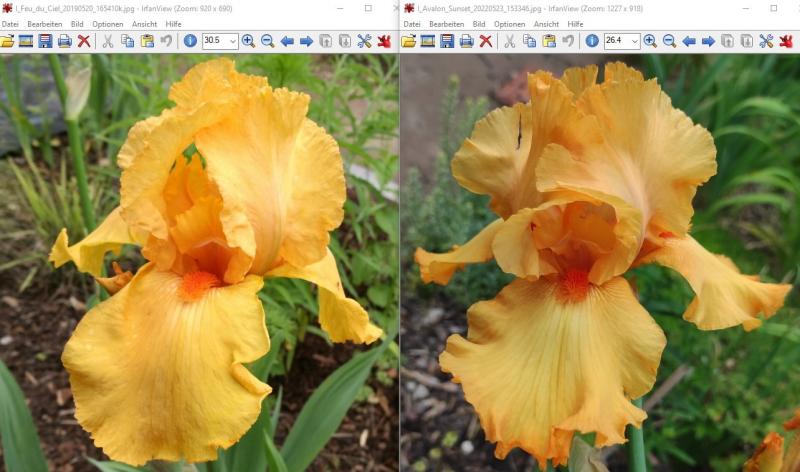Viewport: 800px width, 472px height.
Task: Open Optionen menu in Feu_du_Ciel window
Action: click(108, 23)
